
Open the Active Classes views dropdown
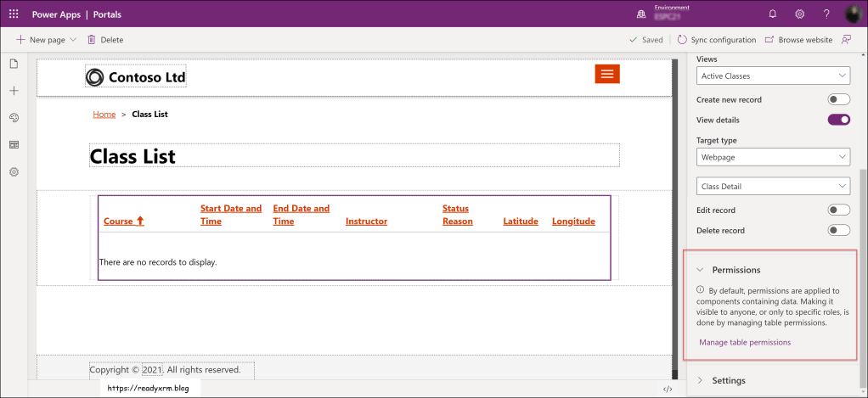773,76
